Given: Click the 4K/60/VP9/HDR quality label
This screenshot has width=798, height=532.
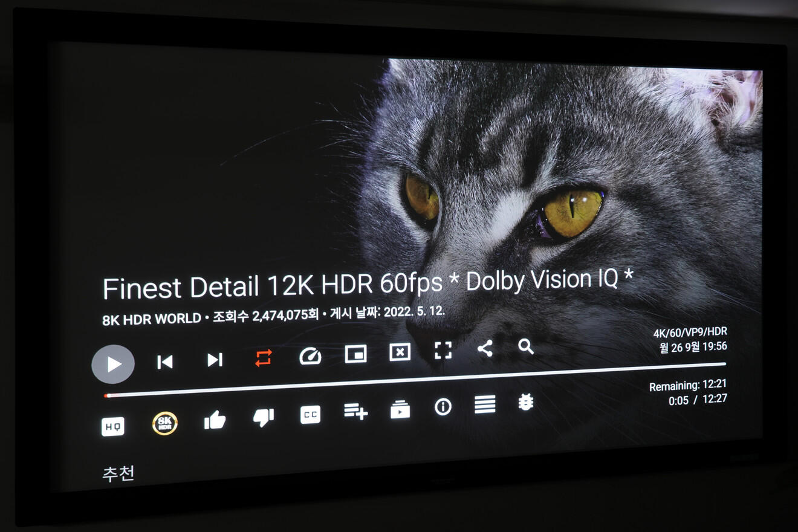Looking at the screenshot, I should 690,333.
